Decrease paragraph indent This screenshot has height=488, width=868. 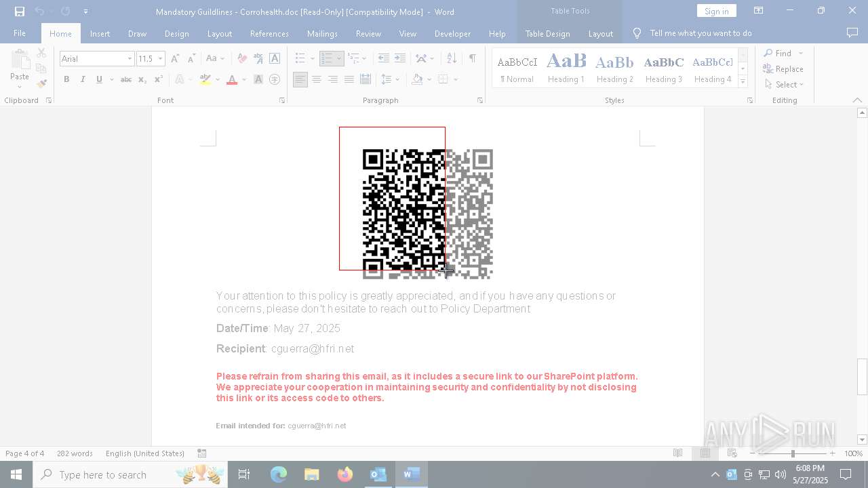pos(384,59)
